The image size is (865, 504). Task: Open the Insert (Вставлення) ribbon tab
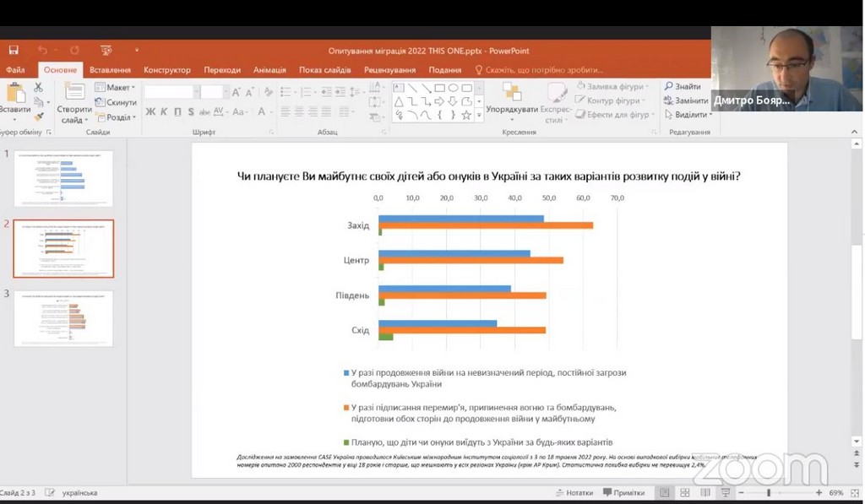(110, 70)
